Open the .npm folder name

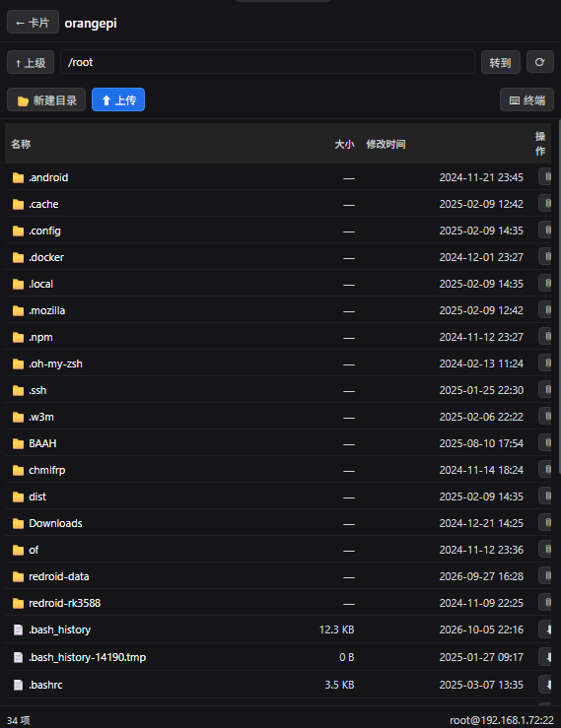[40, 337]
